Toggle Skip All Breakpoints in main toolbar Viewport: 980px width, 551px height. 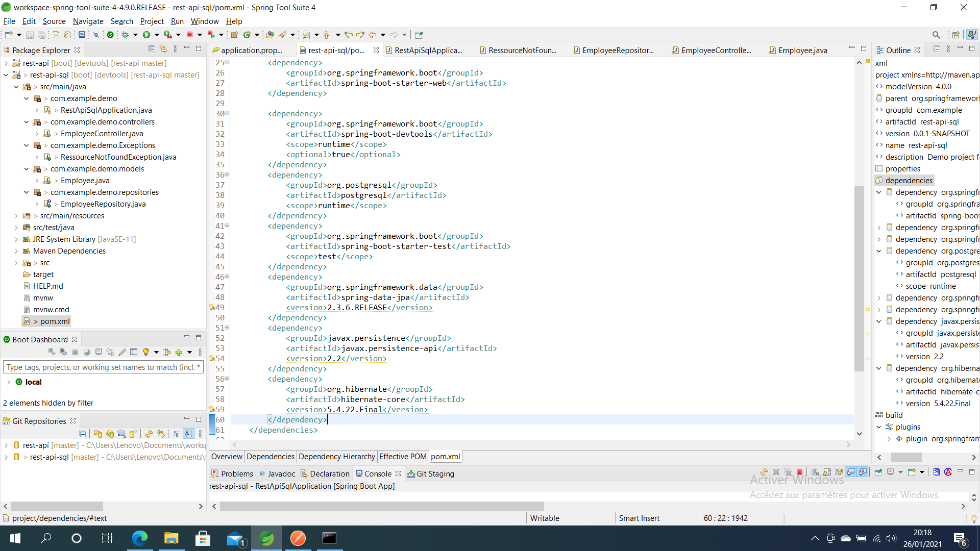point(96,35)
